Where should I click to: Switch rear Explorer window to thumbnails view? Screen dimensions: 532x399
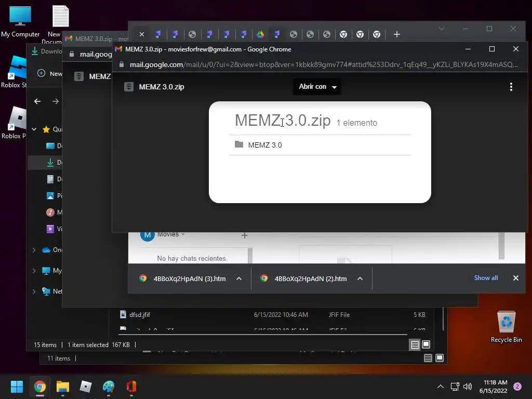coord(440,358)
